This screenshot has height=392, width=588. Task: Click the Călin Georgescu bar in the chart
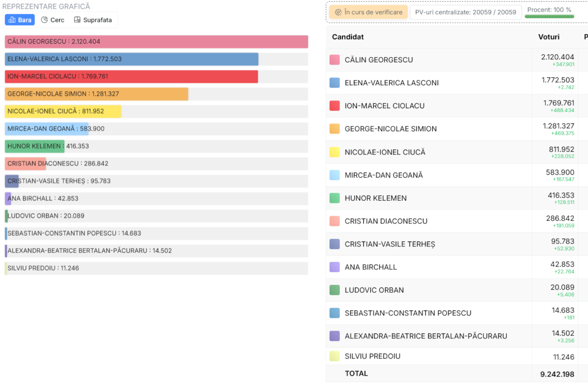[156, 42]
